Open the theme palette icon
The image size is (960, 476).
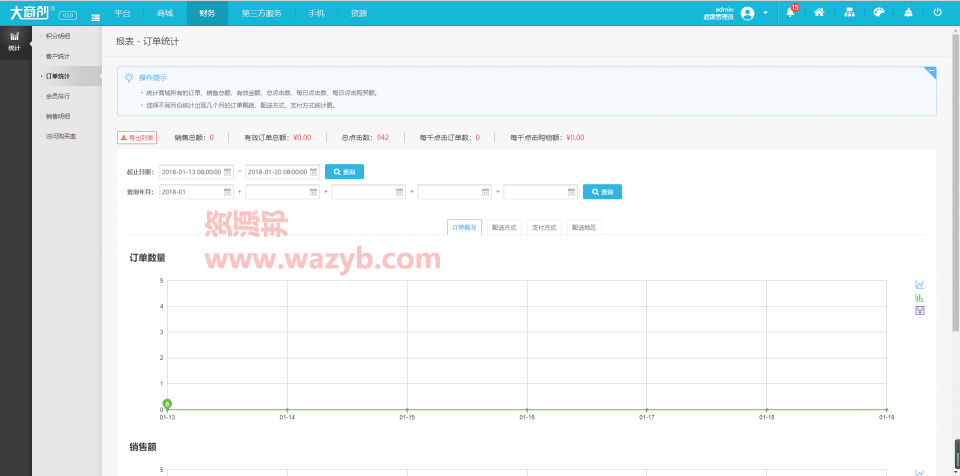(x=879, y=12)
